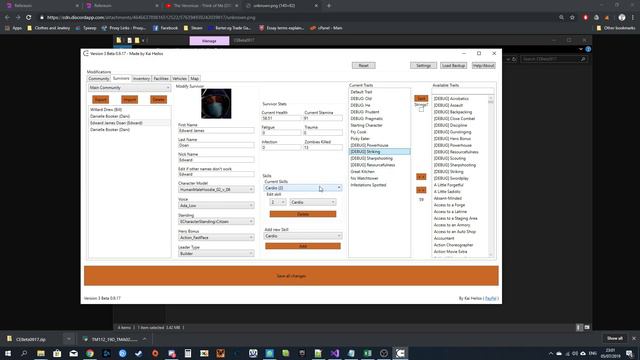Close the Chrome downloads bar
The image size is (640, 360).
(633, 338)
